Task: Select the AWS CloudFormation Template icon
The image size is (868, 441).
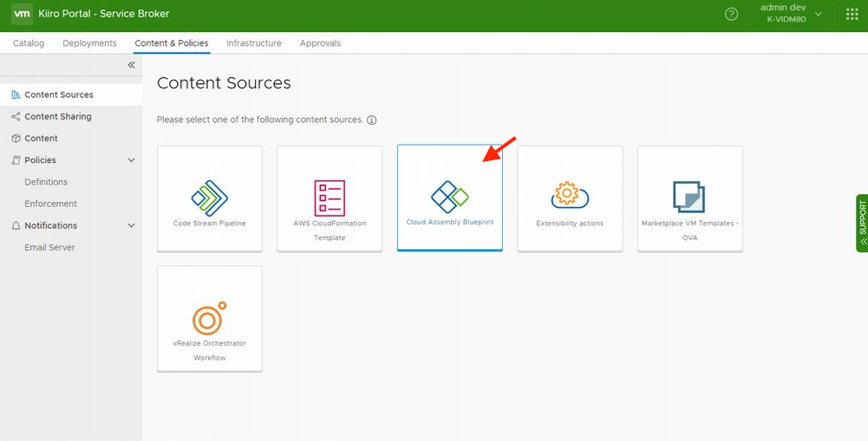Action: click(330, 198)
